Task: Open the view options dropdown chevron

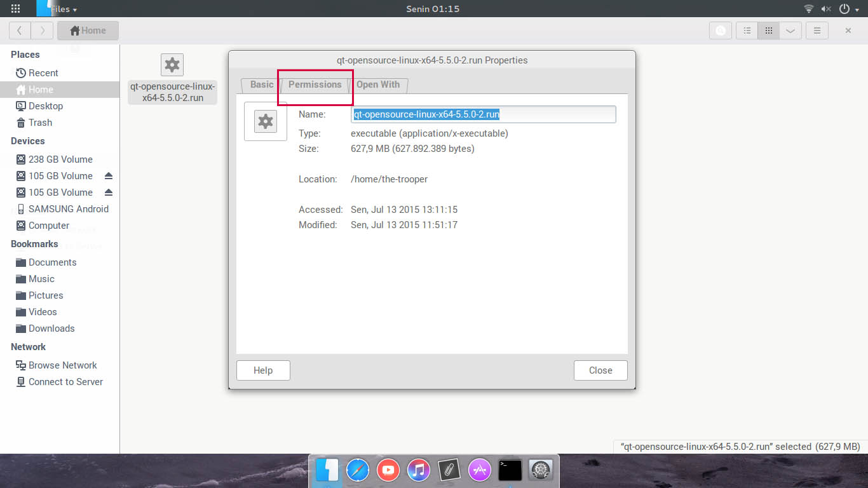Action: click(790, 30)
